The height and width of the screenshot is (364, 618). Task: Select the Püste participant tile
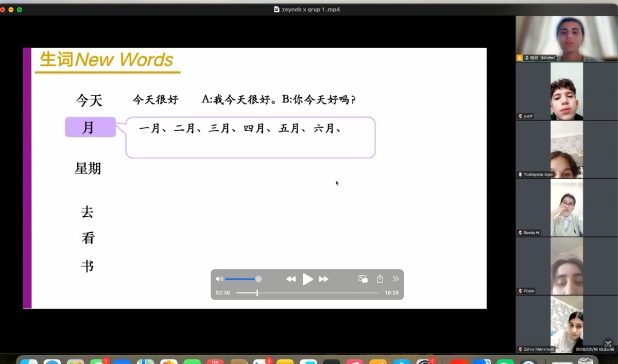pyautogui.click(x=566, y=266)
